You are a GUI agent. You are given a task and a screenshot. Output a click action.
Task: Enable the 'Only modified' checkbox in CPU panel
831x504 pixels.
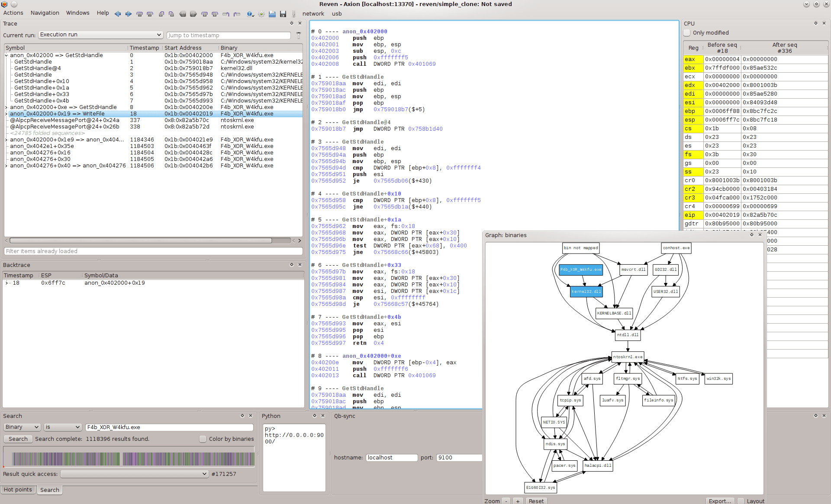pos(686,33)
